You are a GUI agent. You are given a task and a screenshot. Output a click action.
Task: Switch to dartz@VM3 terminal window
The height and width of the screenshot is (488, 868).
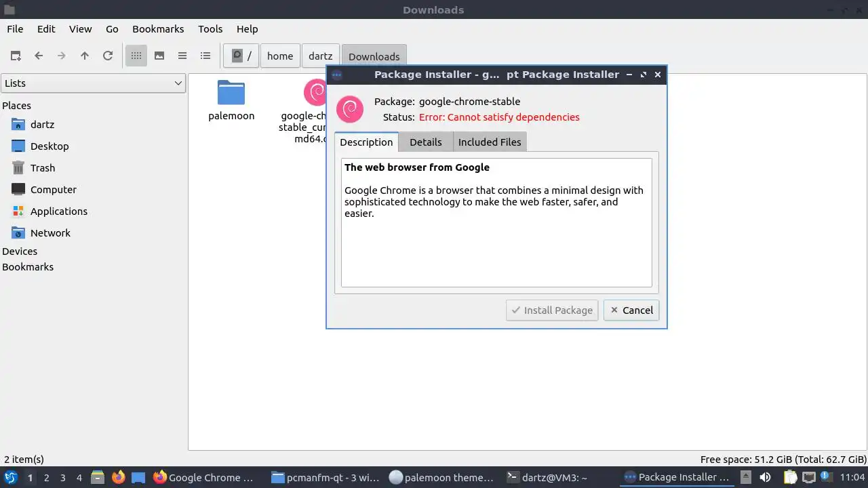point(548,478)
